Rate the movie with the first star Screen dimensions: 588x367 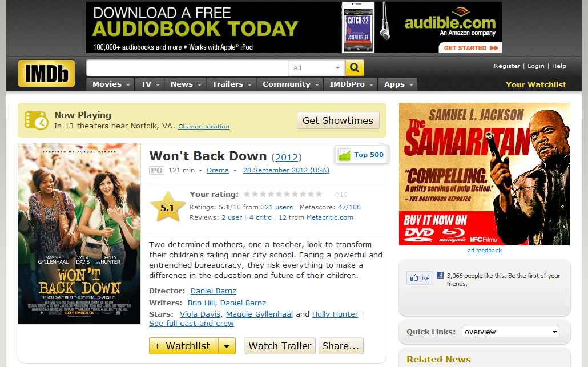(247, 194)
